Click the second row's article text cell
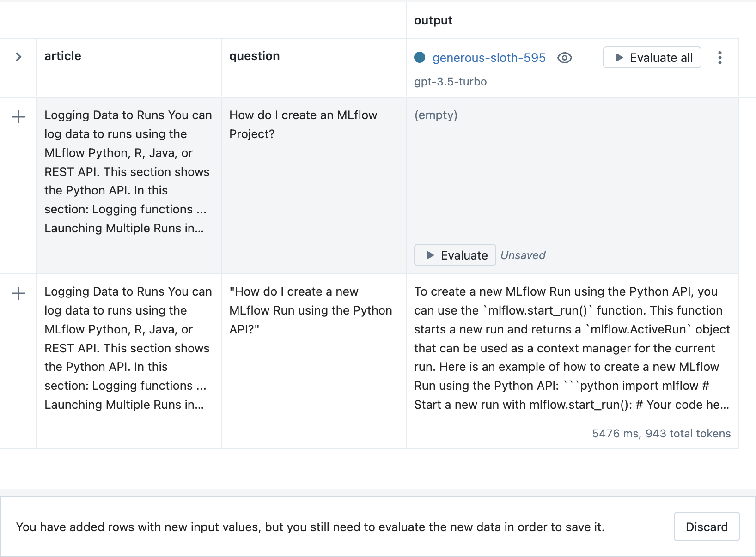The width and height of the screenshot is (756, 557). (128, 348)
